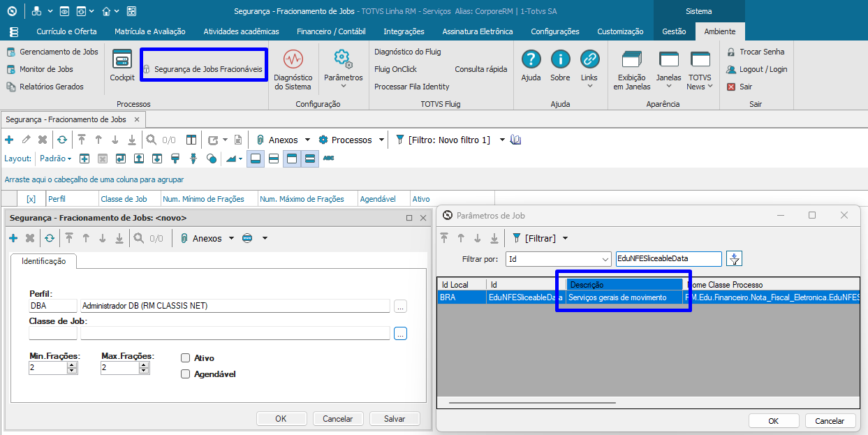
Task: Decrease the Max.Frações stepper value
Action: pos(142,371)
